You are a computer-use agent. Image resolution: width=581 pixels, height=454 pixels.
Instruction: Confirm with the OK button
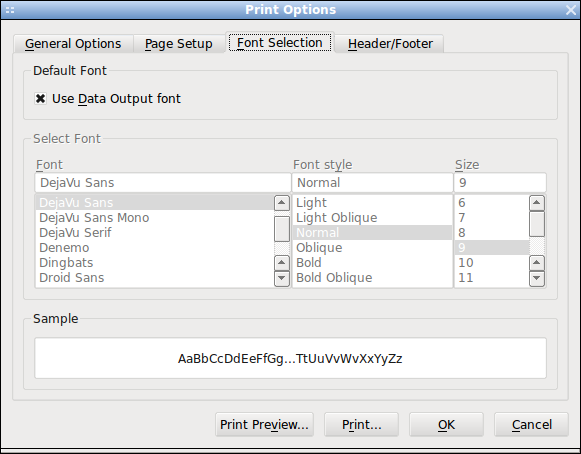click(446, 424)
